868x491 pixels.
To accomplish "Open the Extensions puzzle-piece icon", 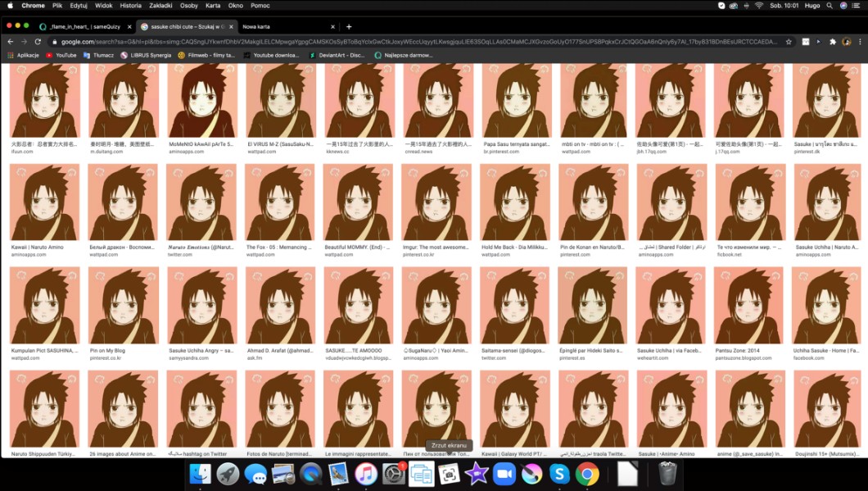I will [x=833, y=42].
